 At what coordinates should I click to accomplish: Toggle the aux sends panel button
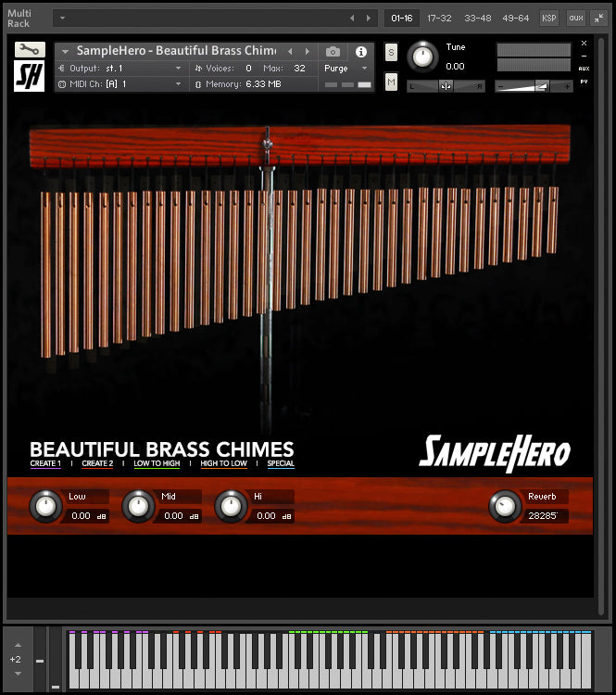click(575, 19)
